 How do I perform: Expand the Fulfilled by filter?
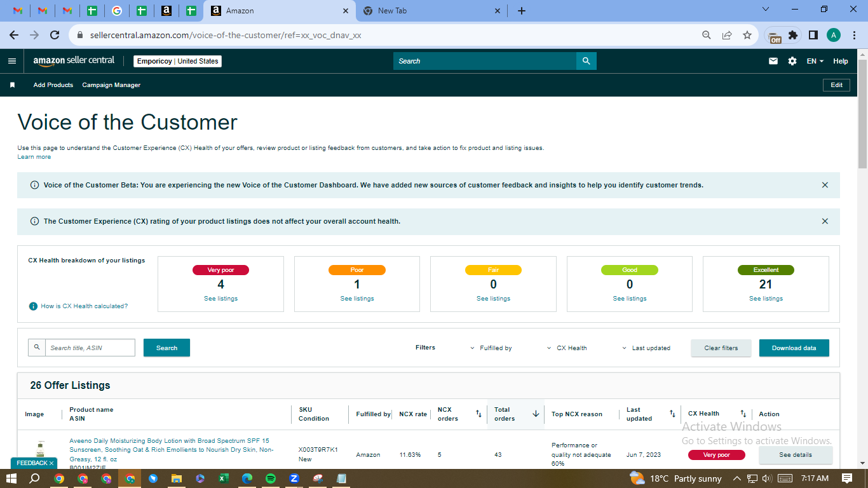(491, 348)
